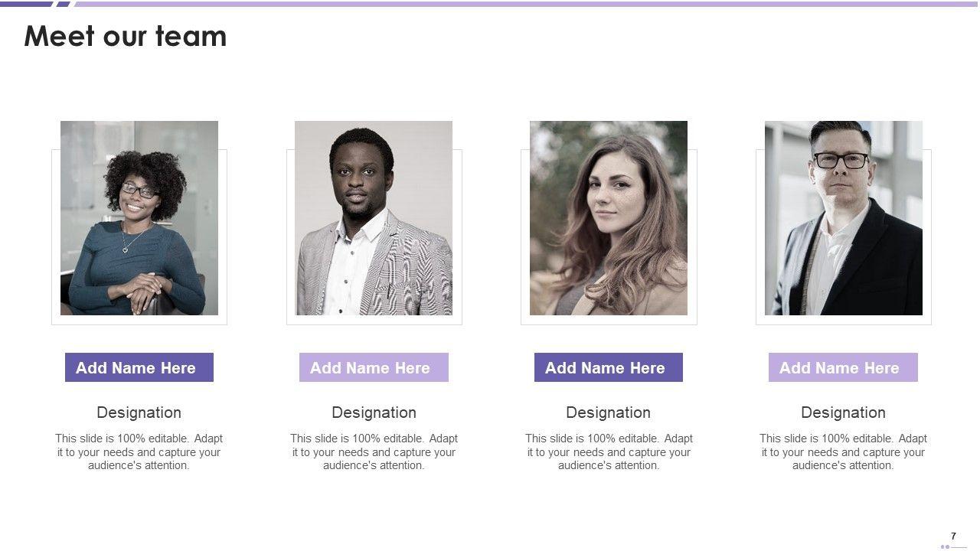Select the photo of the man in the checkered blazer
The width and height of the screenshot is (980, 551).
coord(374,218)
